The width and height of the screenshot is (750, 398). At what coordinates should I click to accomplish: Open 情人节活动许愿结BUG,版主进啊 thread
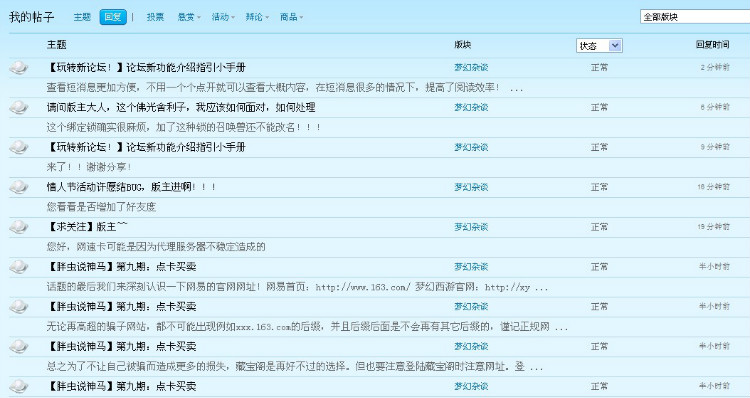click(x=132, y=187)
